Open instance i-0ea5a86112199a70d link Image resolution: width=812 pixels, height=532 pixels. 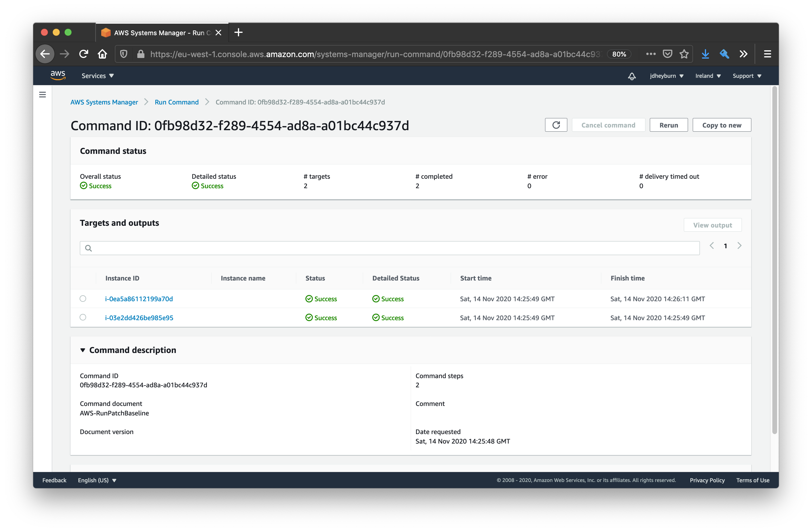139,299
